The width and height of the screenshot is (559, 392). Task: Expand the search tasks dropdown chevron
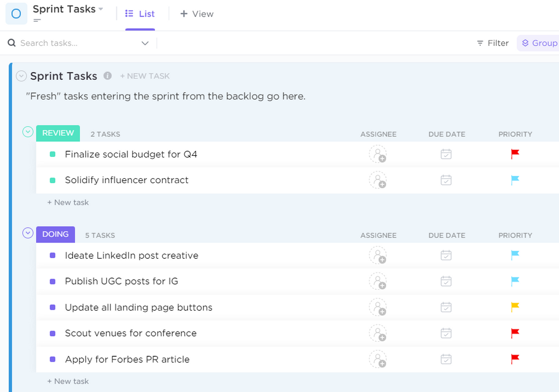pos(145,43)
